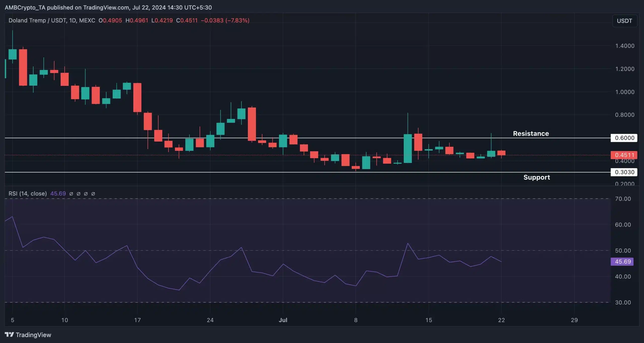The width and height of the screenshot is (644, 343).
Task: Click the 1.0000 price axis label
Action: pos(625,92)
